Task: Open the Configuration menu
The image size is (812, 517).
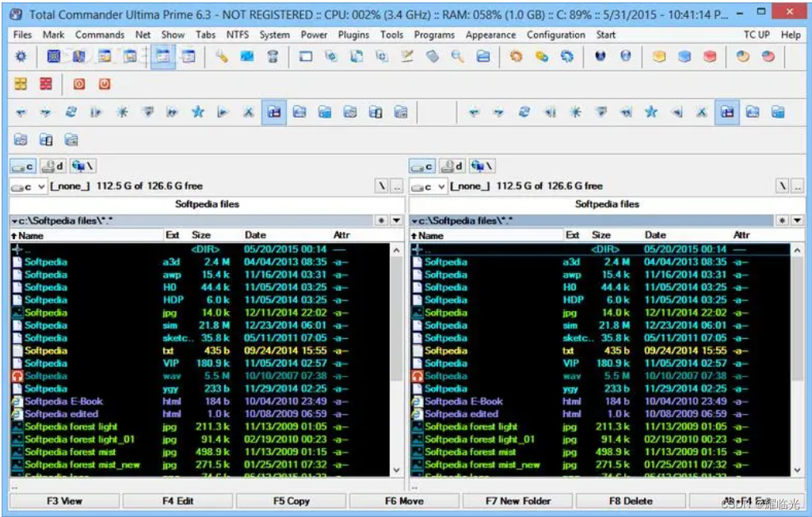Action: 555,35
